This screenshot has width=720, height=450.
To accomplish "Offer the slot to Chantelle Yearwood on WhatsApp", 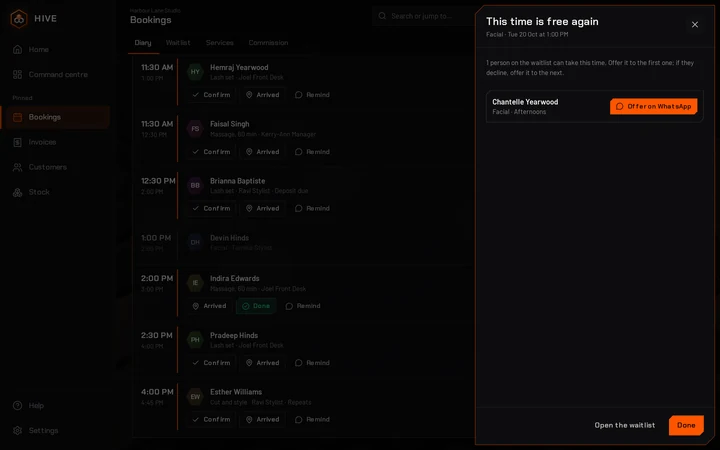I will pyautogui.click(x=653, y=107).
